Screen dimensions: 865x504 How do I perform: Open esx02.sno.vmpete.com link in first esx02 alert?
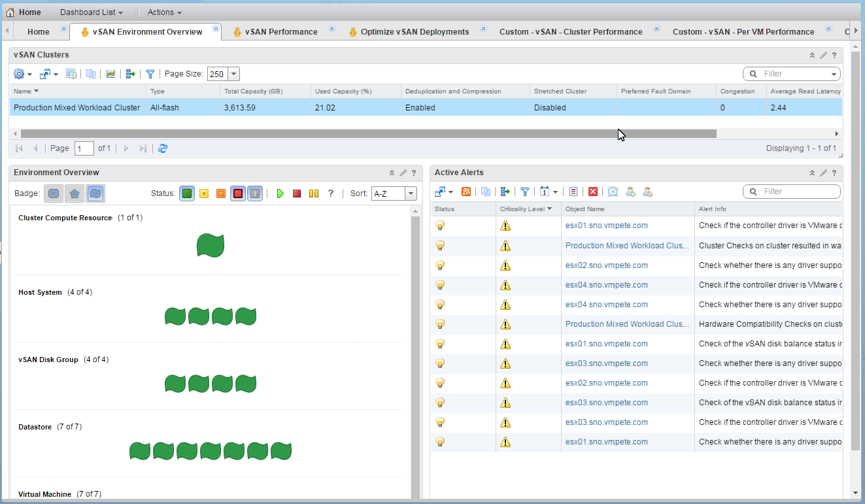[x=607, y=265]
